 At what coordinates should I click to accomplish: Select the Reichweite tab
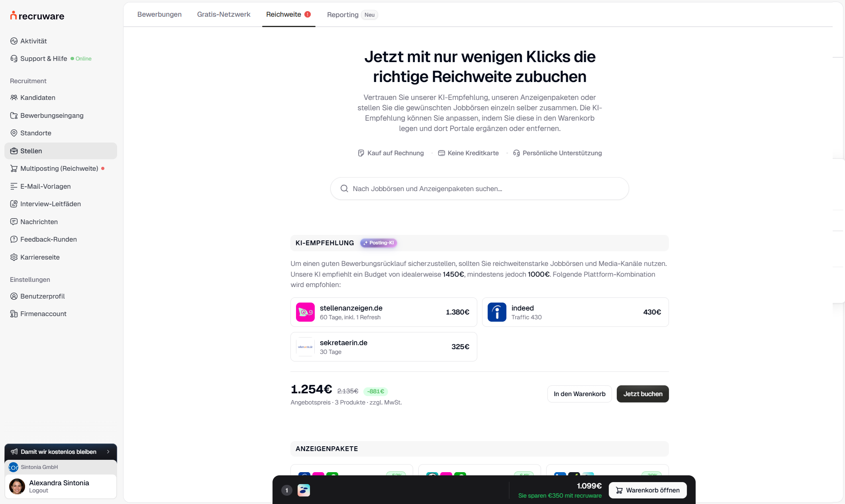288,14
